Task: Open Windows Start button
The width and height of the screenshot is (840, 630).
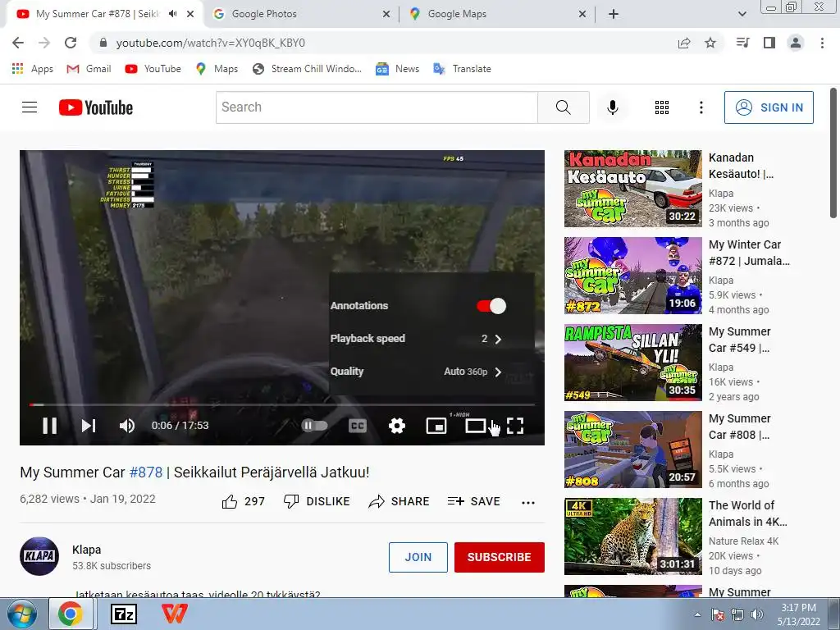Action: click(x=22, y=614)
